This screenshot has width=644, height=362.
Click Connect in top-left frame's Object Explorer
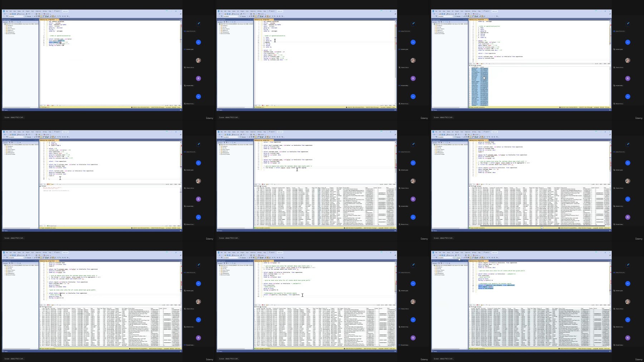5,22
